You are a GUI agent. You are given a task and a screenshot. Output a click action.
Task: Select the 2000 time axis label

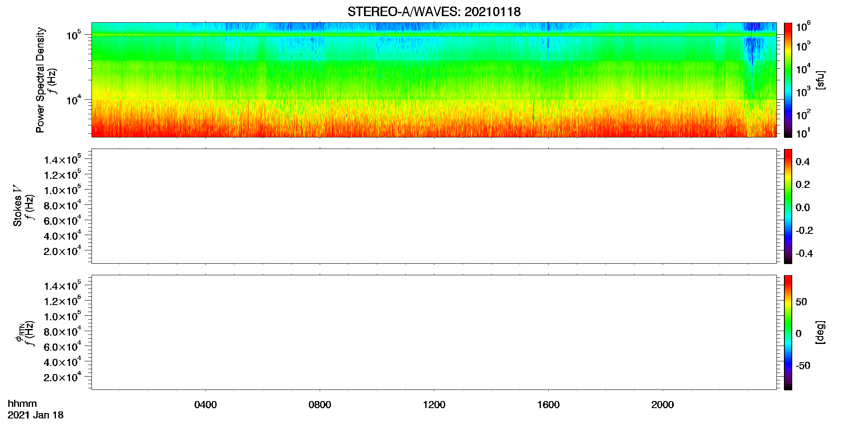(x=663, y=405)
